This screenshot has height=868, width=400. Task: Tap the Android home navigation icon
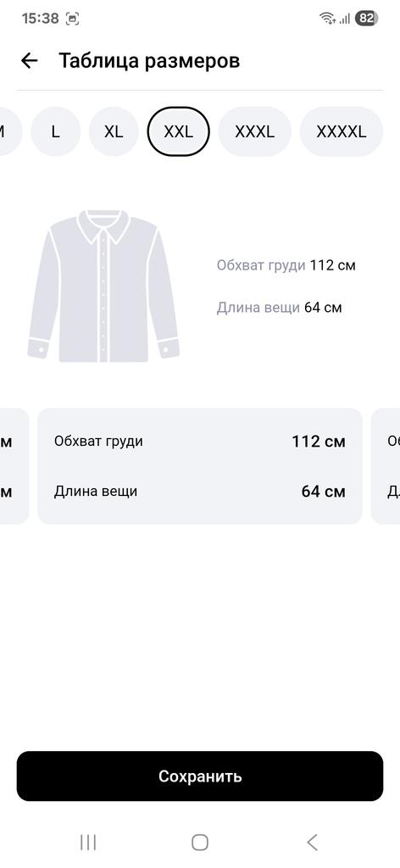tap(200, 843)
